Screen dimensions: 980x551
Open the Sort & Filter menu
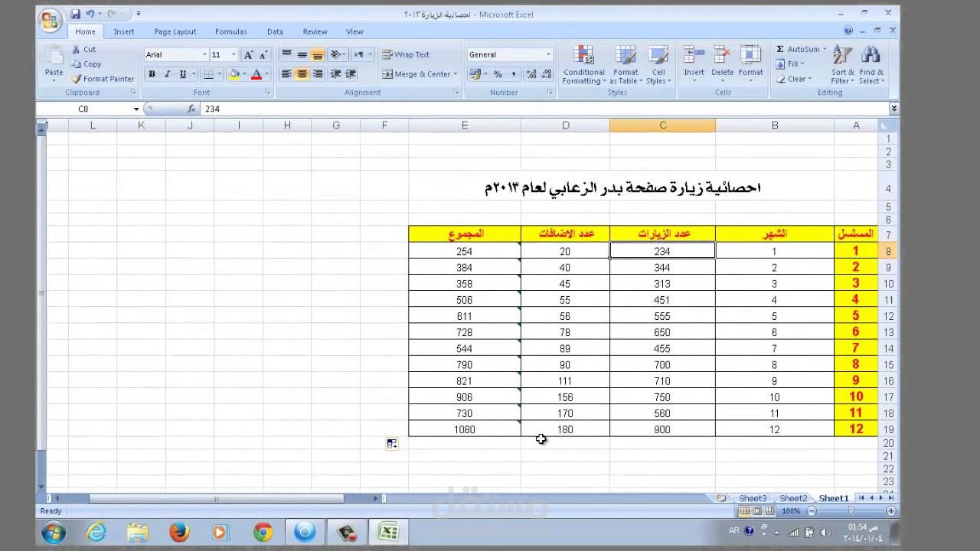tap(842, 65)
